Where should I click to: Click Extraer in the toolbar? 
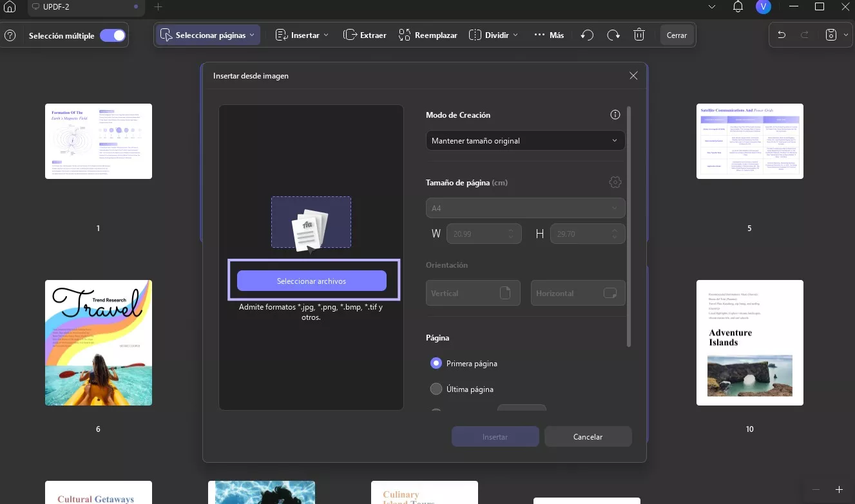coord(365,35)
